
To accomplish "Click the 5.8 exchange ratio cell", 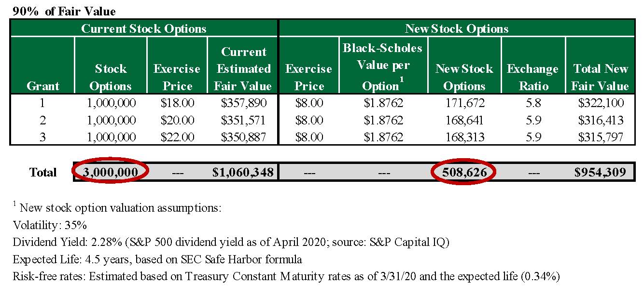I will (532, 103).
